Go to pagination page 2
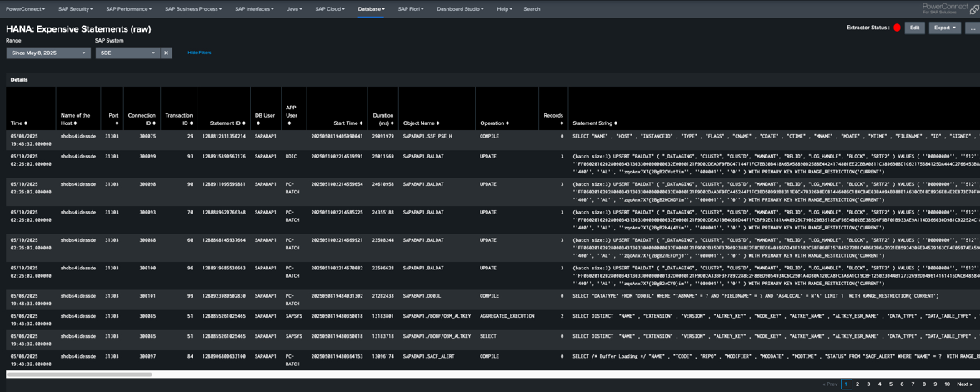This screenshot has height=392, width=980. (857, 384)
